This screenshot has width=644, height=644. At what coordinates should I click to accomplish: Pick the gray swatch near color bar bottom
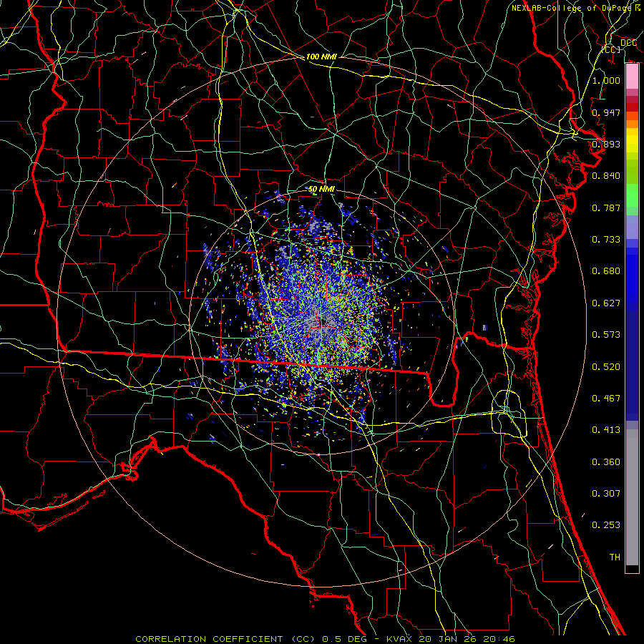[x=632, y=497]
